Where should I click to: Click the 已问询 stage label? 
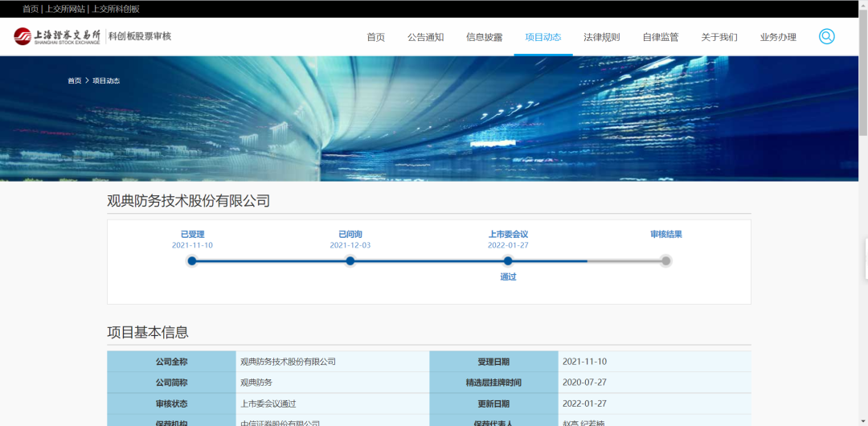pos(350,235)
